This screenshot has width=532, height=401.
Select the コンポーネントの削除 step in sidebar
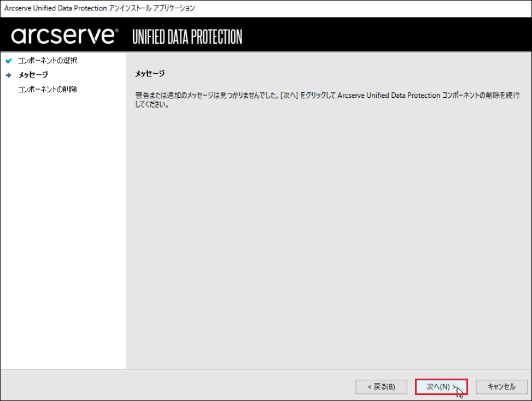(48, 89)
